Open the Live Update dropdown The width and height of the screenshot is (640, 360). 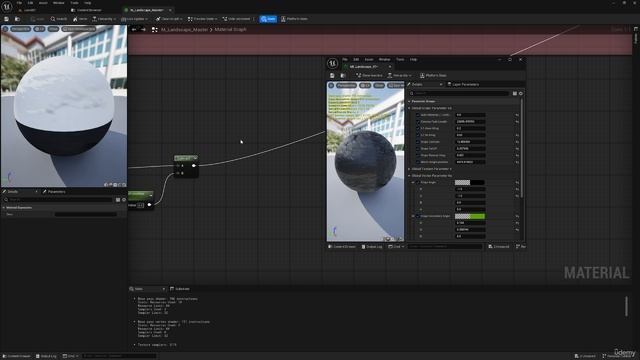pyautogui.click(x=135, y=19)
